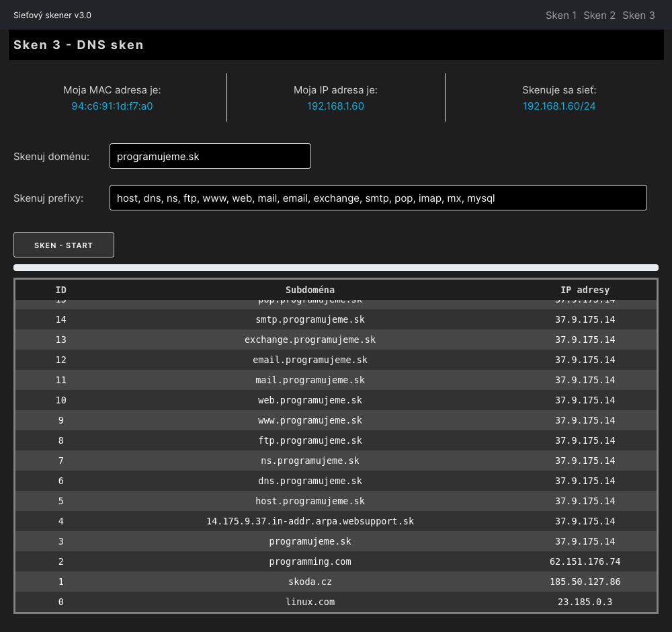Screen dimensions: 672x632
Task: Click the ID column header
Action: pyautogui.click(x=60, y=290)
